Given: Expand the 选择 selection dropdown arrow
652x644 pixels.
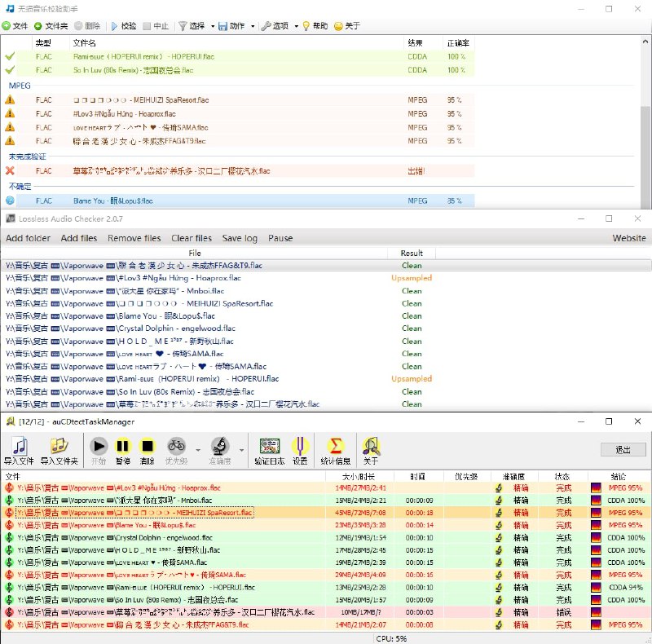Looking at the screenshot, I should pyautogui.click(x=211, y=25).
